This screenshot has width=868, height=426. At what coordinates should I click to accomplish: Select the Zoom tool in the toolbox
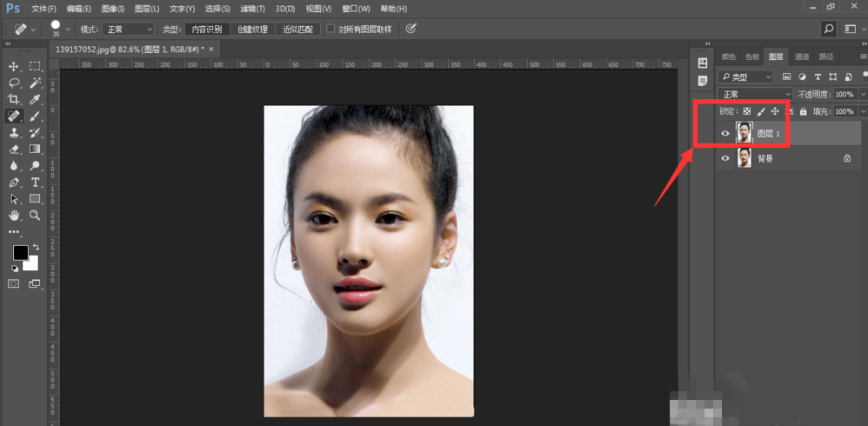(x=35, y=215)
